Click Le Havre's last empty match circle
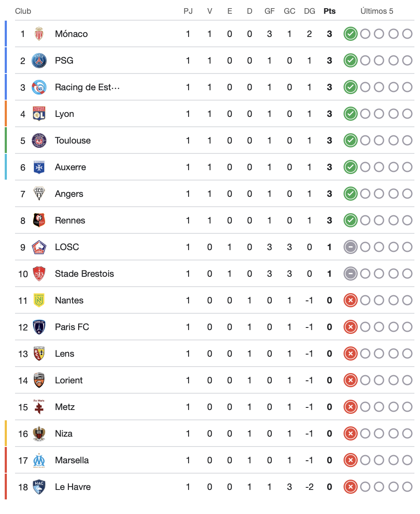Viewport: 420px width, 514px height. click(x=407, y=487)
